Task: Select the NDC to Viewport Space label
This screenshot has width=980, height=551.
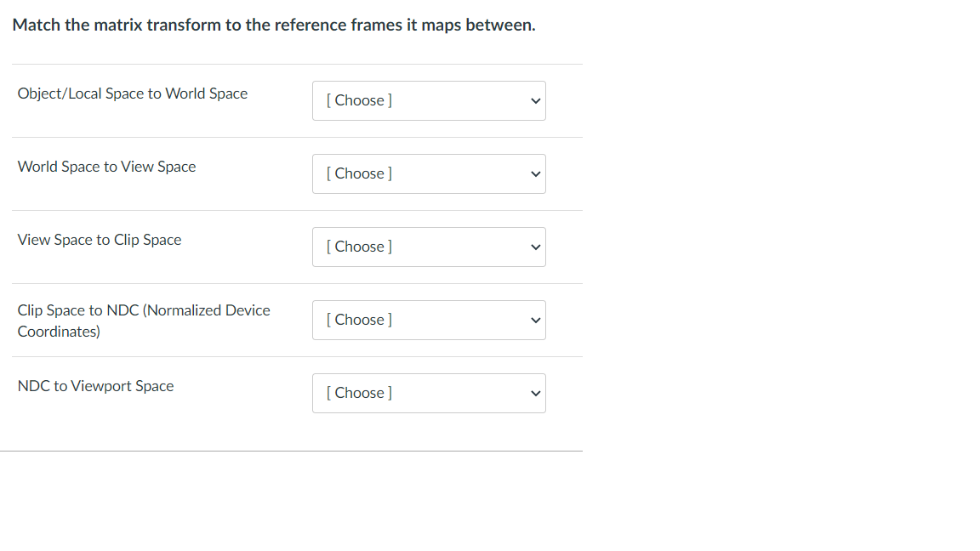Action: [95, 386]
